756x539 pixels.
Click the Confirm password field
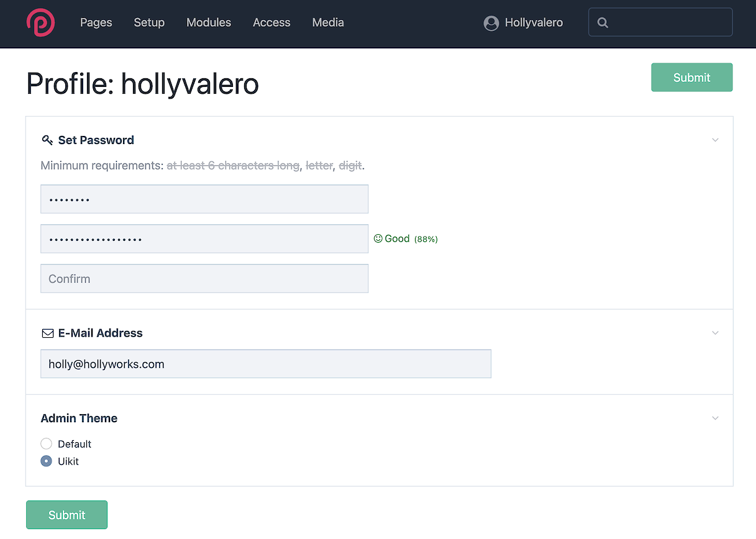click(204, 279)
